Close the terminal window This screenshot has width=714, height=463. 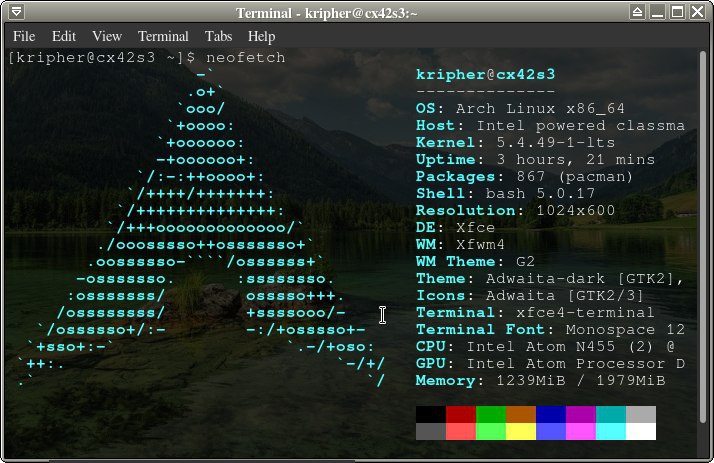(x=698, y=12)
